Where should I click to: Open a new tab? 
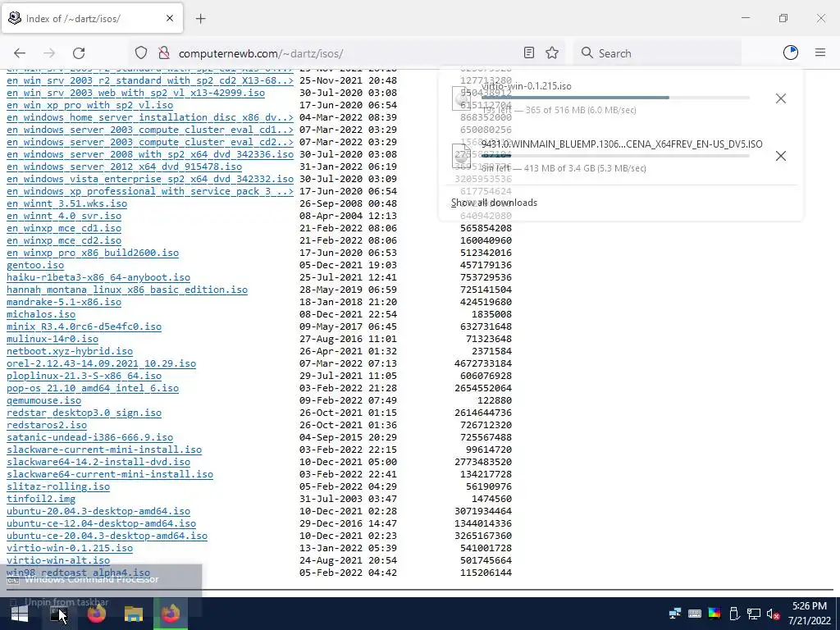click(200, 19)
